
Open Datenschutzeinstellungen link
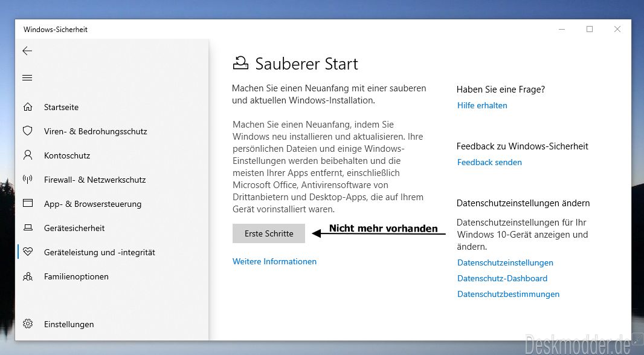[505, 262]
